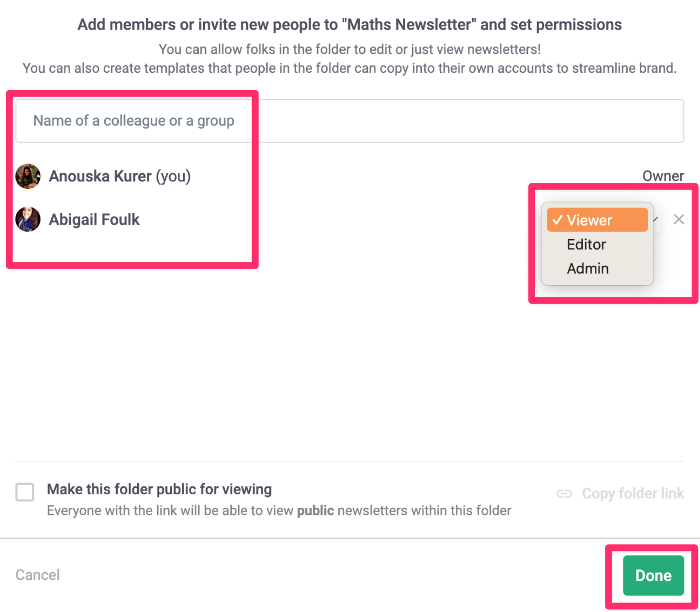Screen dimensions: 700x612
Task: Click the Abigail Foulk profile avatar
Action: 28,219
